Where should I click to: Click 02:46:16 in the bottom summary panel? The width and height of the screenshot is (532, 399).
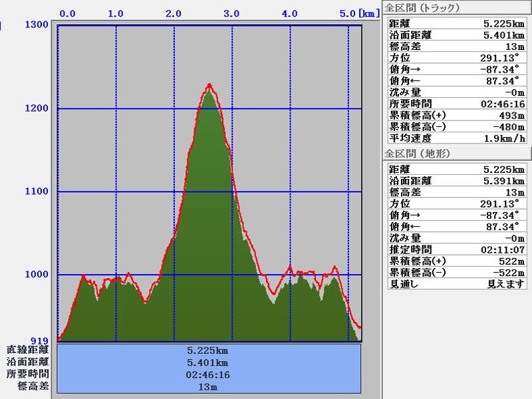click(x=209, y=374)
